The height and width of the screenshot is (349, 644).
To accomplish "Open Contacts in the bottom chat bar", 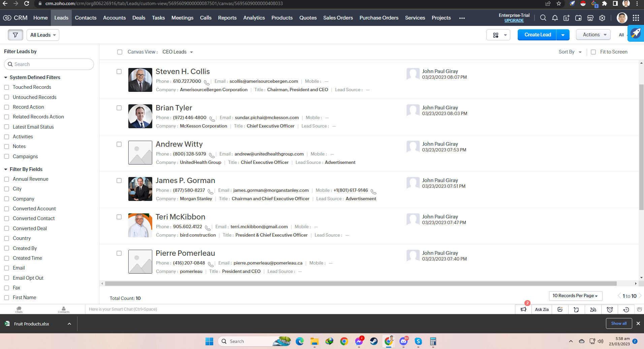I will point(64,310).
